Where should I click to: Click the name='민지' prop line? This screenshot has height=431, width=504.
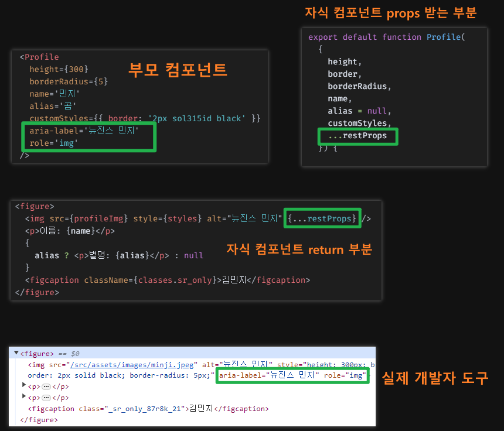point(55,94)
